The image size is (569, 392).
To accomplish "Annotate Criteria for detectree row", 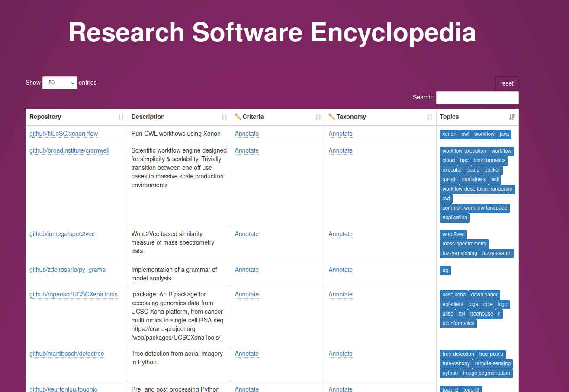I will pos(247,354).
